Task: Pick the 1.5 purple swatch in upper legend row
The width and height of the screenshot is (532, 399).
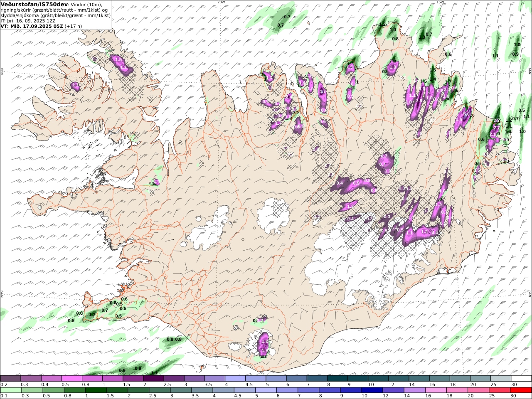Action: click(133, 379)
